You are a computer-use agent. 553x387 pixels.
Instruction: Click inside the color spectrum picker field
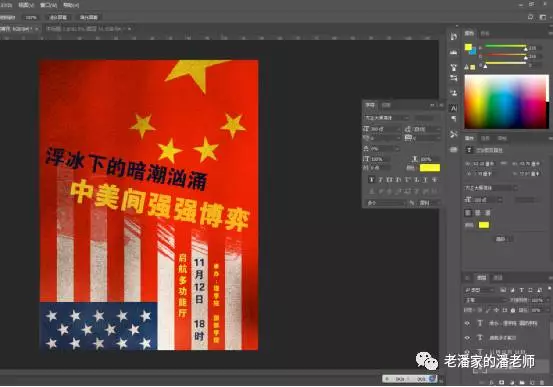tap(505, 101)
